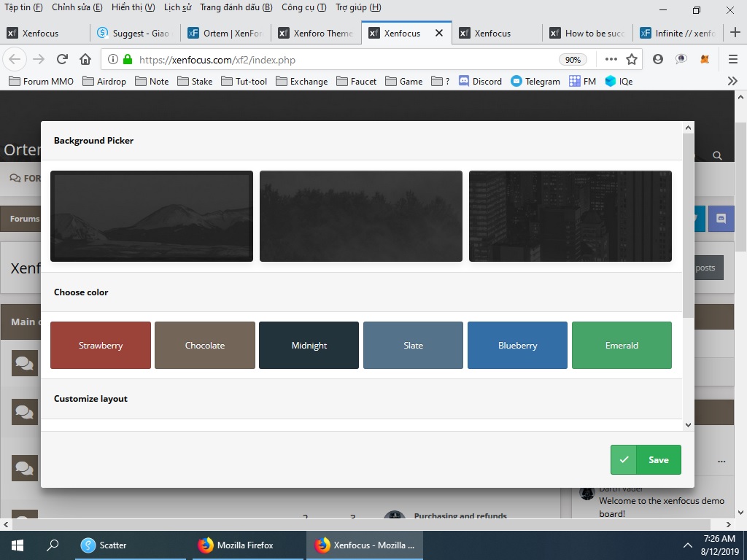Click the chat icon button behind dialog
The height and width of the screenshot is (560, 747).
[x=721, y=219]
